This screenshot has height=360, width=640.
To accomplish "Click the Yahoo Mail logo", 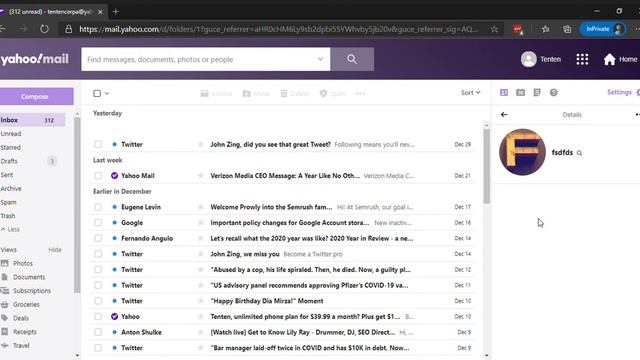I will click(x=35, y=59).
